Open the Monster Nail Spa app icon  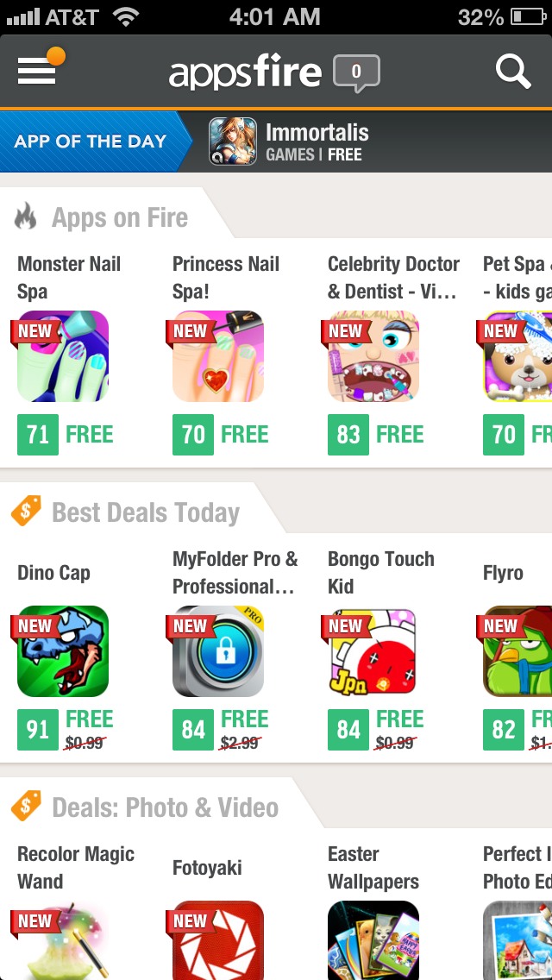pyautogui.click(x=62, y=356)
